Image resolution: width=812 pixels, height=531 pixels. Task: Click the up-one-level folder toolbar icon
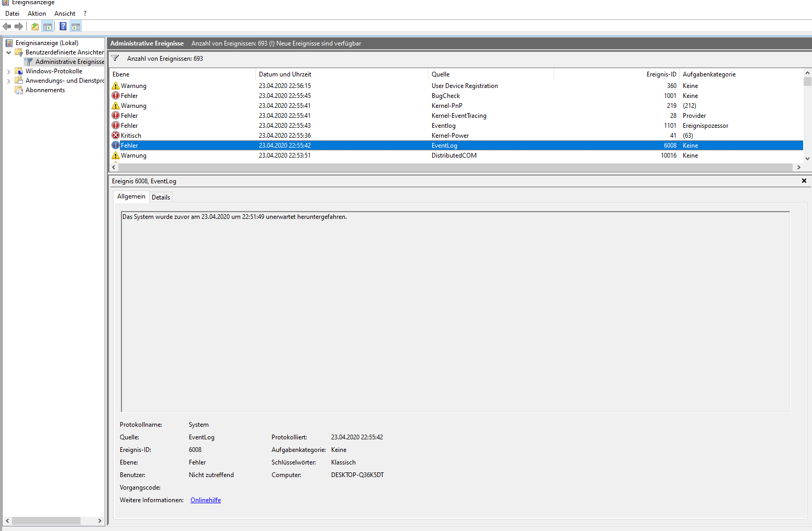click(35, 27)
